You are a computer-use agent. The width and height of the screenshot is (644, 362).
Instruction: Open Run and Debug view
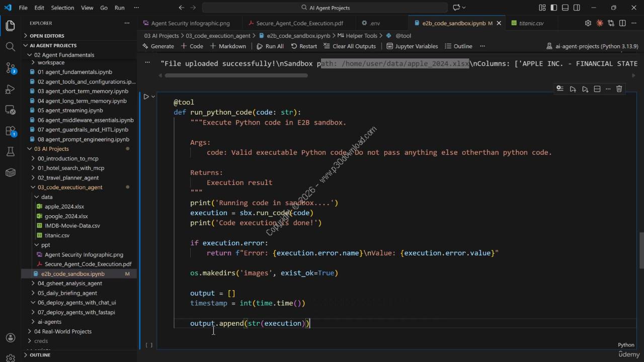pos(10,89)
